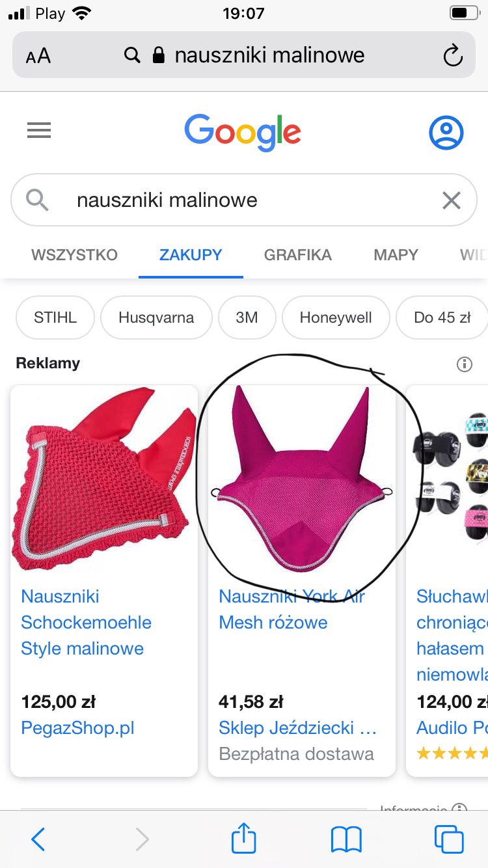Select the Honeywell filter chip
The image size is (488, 868).
click(336, 318)
